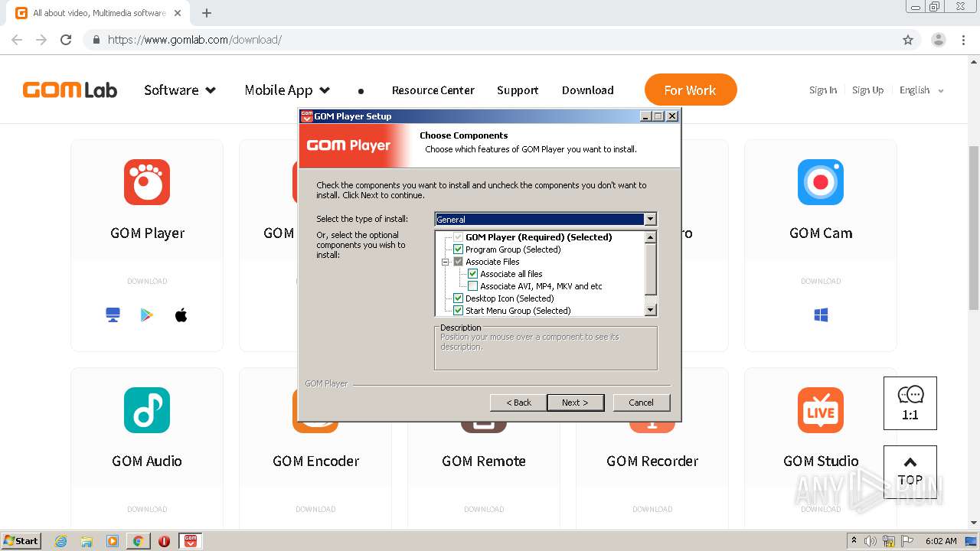Click GOM Encoder title text

315,461
